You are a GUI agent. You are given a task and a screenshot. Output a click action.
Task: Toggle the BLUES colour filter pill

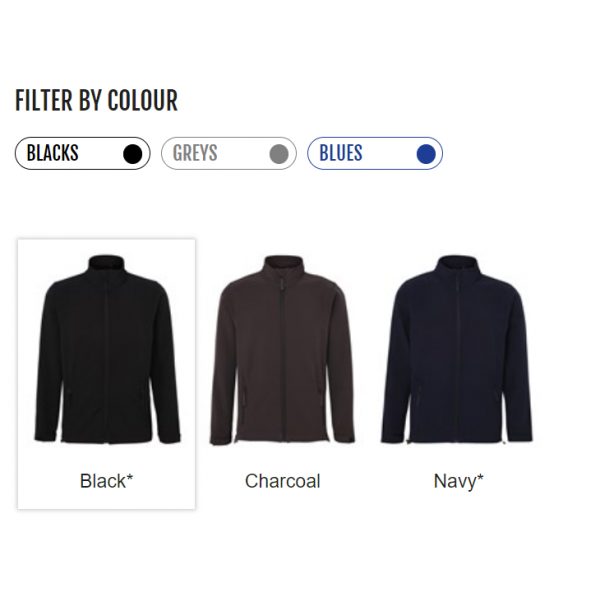375,153
